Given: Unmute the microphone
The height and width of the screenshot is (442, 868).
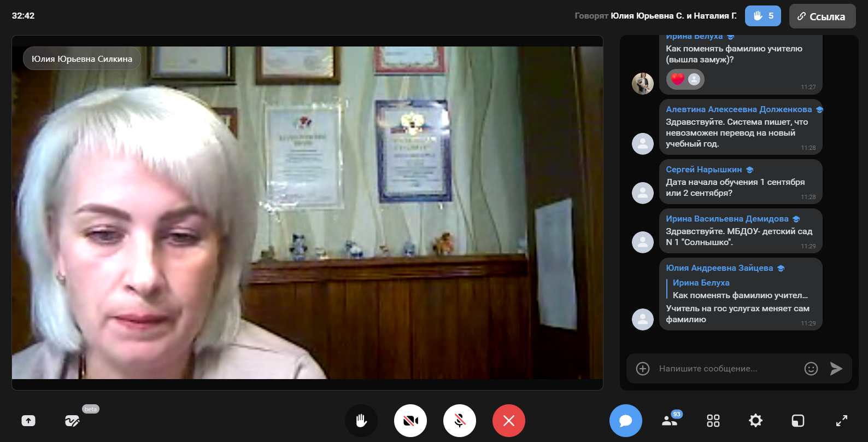Looking at the screenshot, I should pyautogui.click(x=460, y=421).
